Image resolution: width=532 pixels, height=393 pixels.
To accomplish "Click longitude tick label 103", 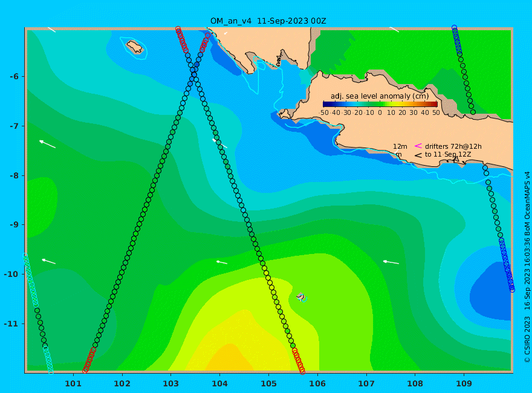I will coord(170,383).
